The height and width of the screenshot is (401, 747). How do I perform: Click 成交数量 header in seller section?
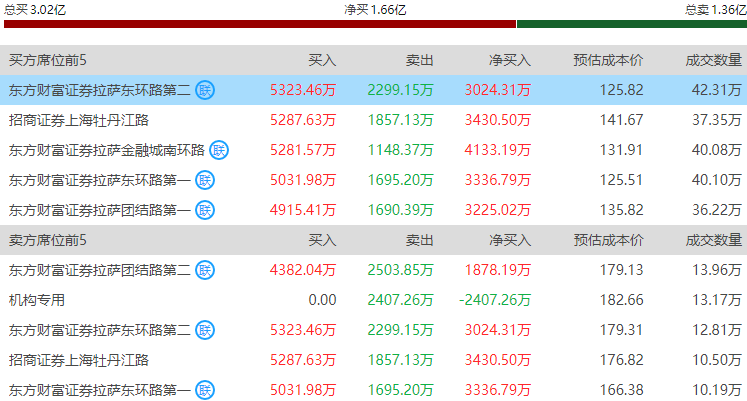(714, 240)
